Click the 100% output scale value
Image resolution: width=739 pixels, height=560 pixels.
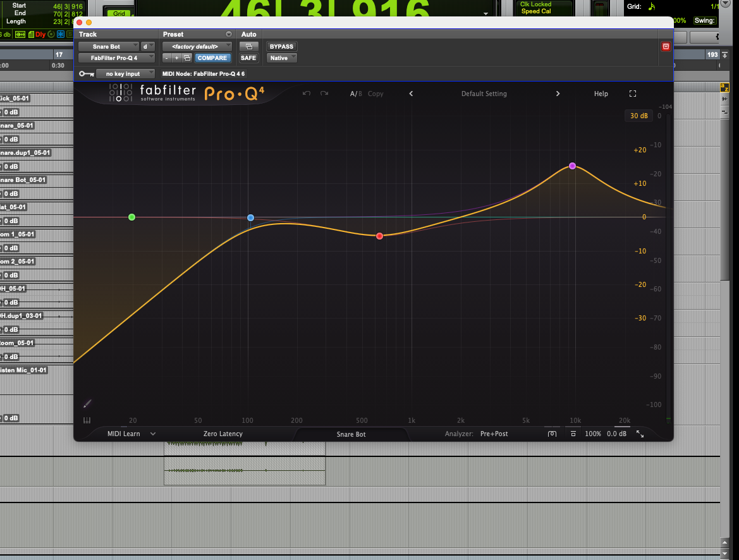(593, 434)
